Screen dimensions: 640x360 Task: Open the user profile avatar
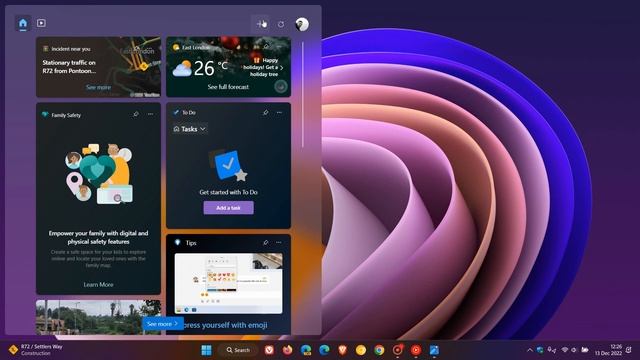(x=302, y=24)
